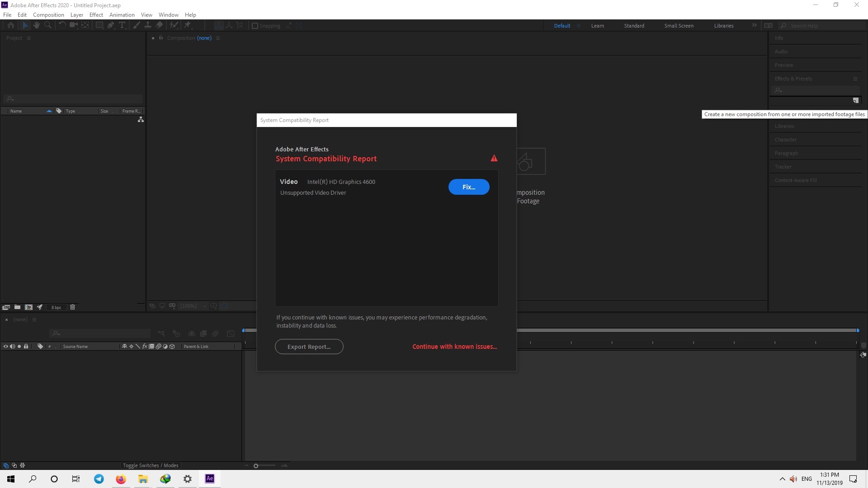The image size is (868, 488).
Task: Select the Default workspace tab
Action: tap(561, 25)
